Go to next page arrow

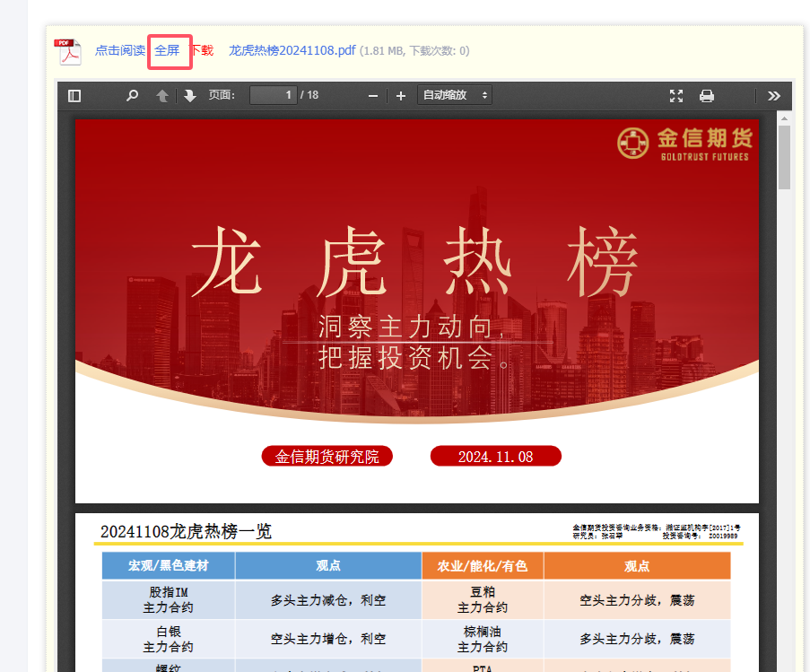189,96
